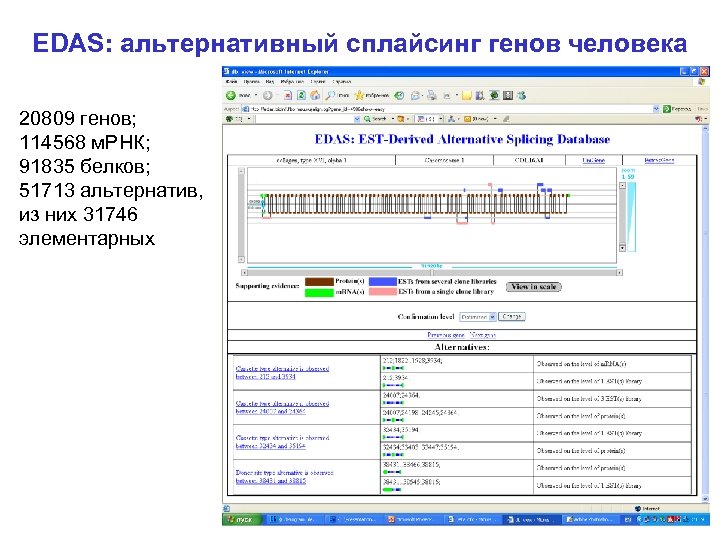Screen dimensions: 720x540
Task: Click the IE Forward arrow button
Action: tap(267, 96)
